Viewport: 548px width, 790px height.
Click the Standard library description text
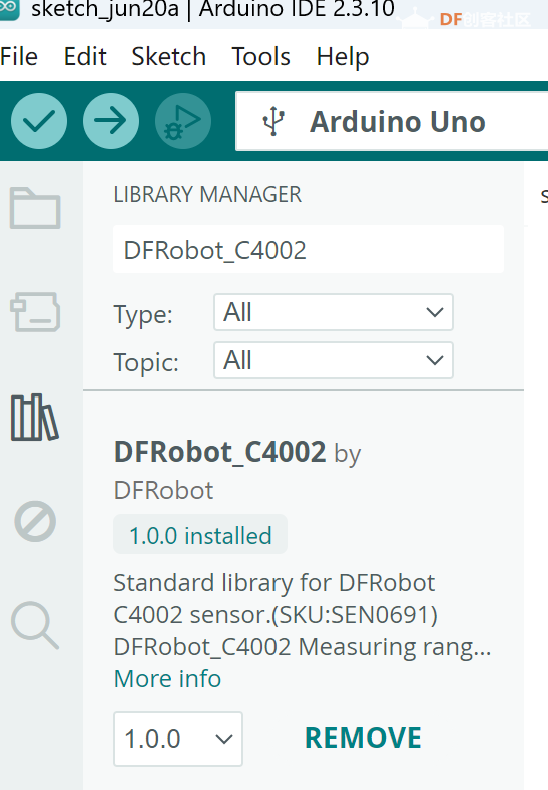pyautogui.click(x=302, y=615)
